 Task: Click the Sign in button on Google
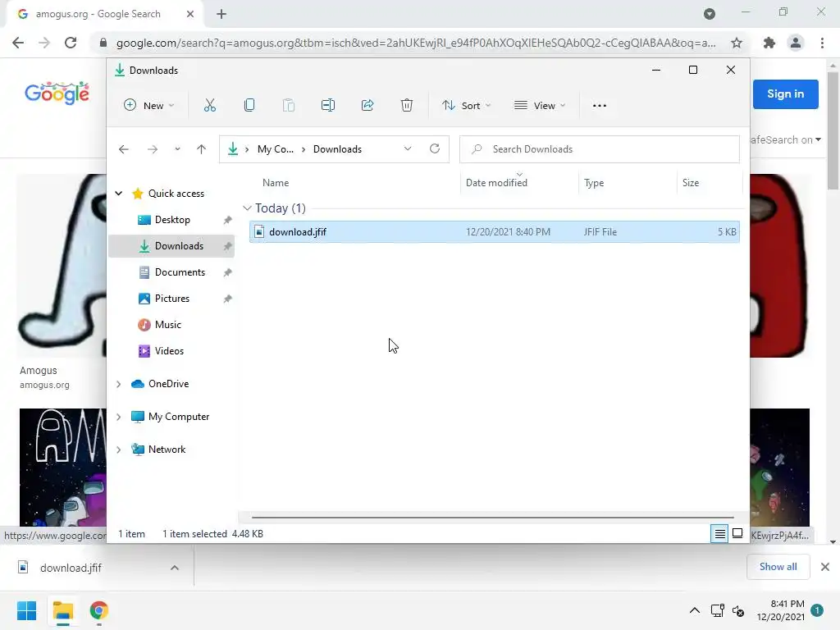point(785,94)
